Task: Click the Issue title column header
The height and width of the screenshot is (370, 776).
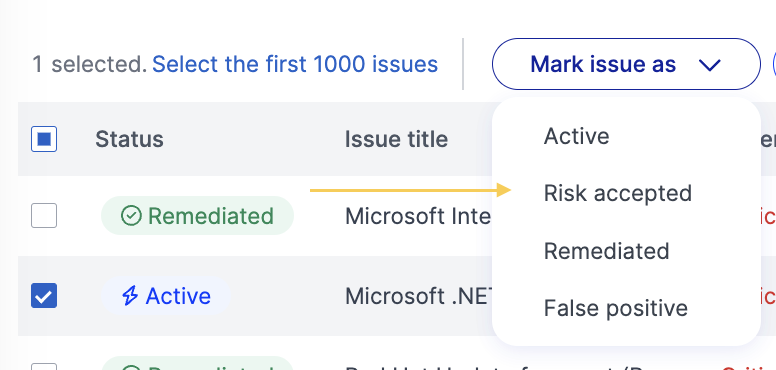Action: coord(396,139)
